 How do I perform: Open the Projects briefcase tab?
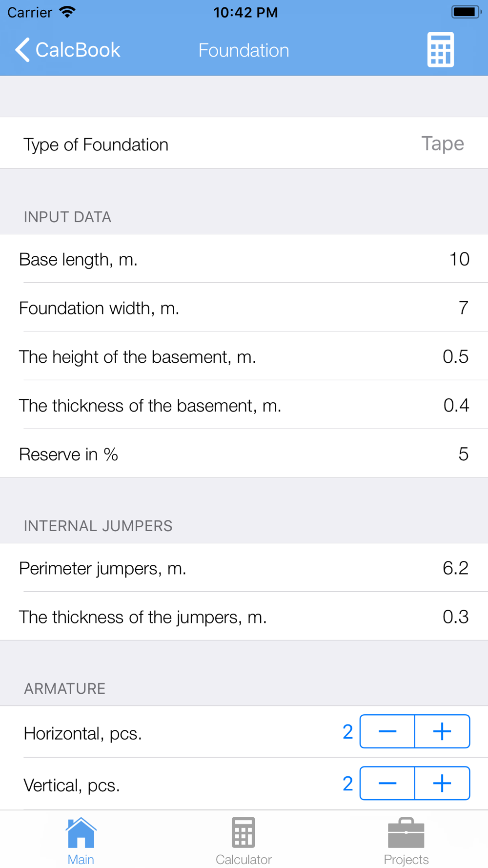[x=406, y=841]
